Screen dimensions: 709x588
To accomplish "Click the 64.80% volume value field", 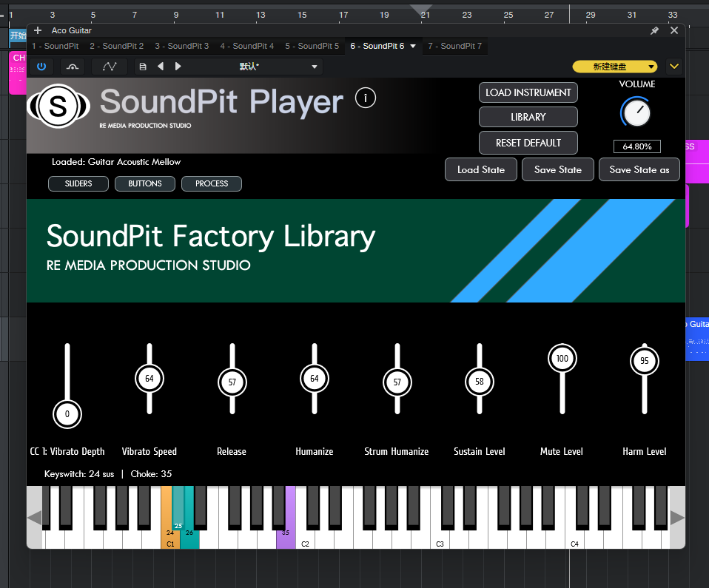I will [636, 146].
